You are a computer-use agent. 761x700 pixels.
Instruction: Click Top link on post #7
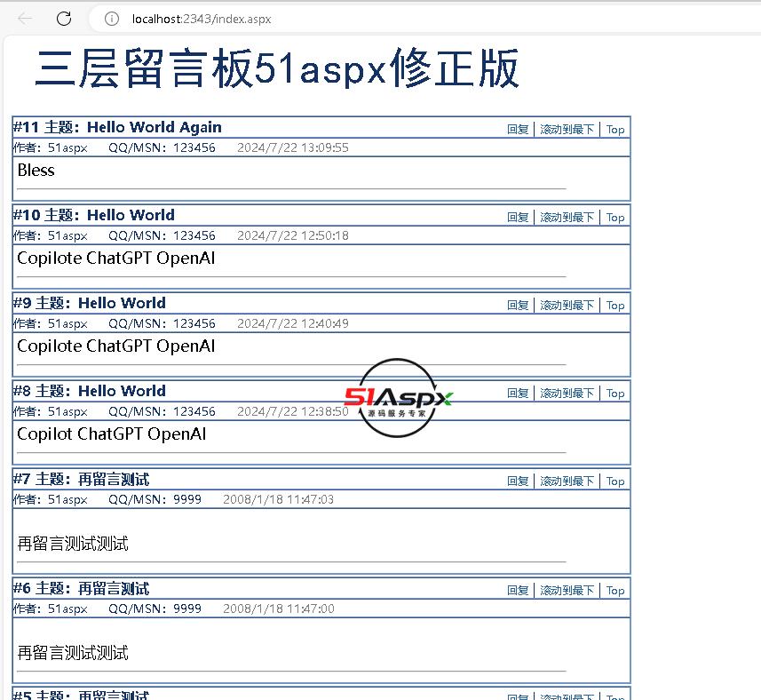pos(614,481)
